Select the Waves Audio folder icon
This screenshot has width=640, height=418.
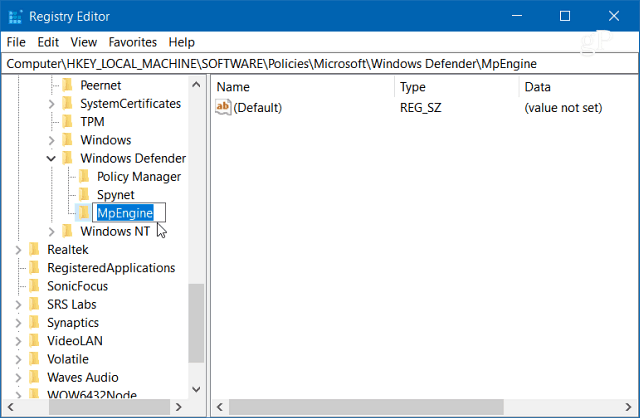34,377
